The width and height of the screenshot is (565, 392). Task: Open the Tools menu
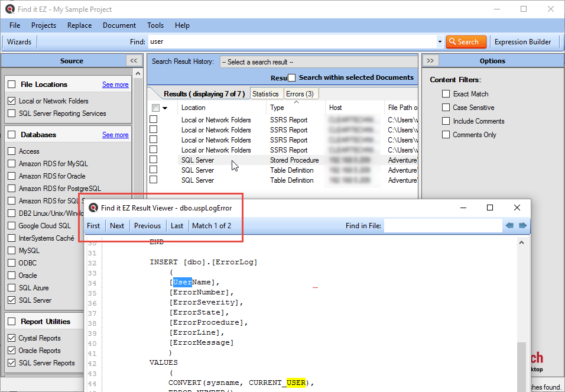pos(155,25)
